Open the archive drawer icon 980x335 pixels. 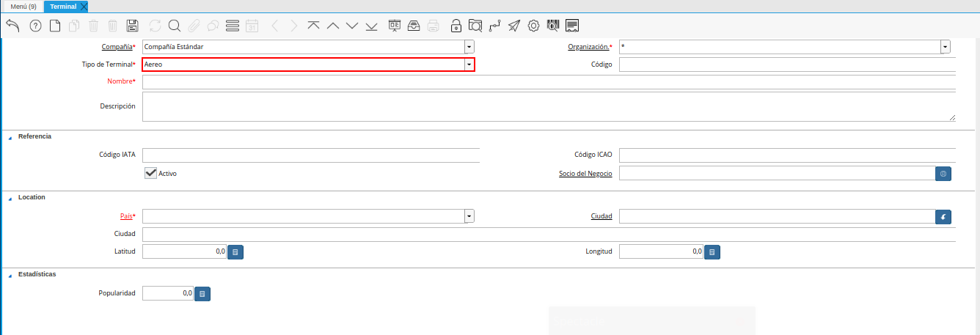coord(414,26)
